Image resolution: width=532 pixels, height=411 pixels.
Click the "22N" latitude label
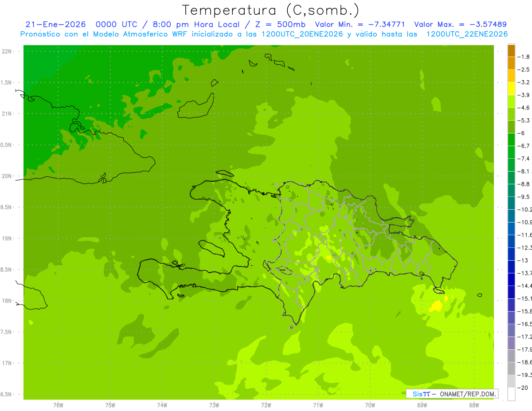click(x=7, y=51)
